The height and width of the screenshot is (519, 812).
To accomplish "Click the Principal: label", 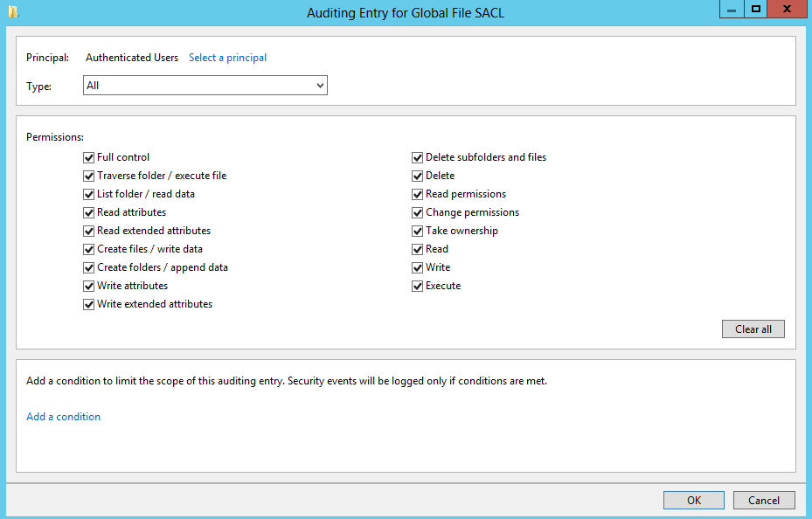I will [x=48, y=58].
